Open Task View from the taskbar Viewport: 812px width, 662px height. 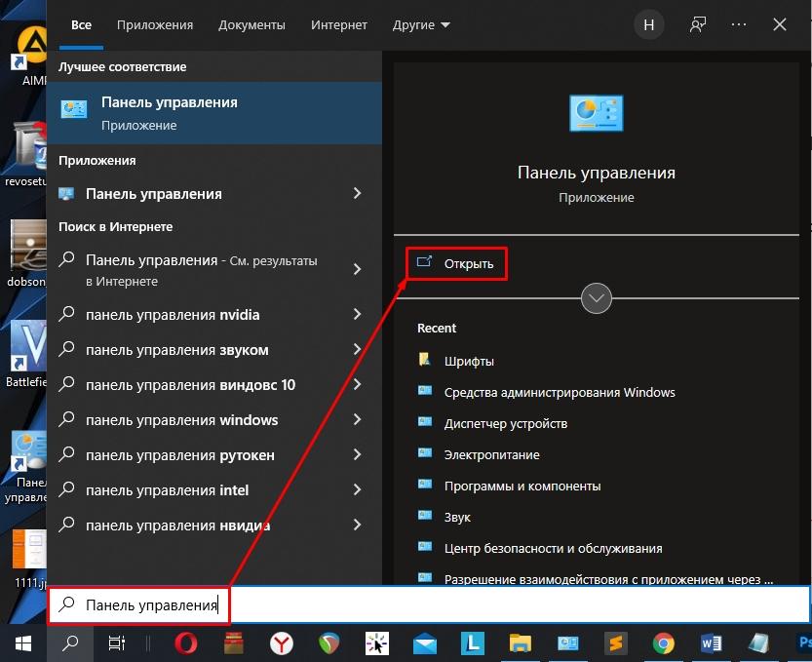click(x=117, y=643)
